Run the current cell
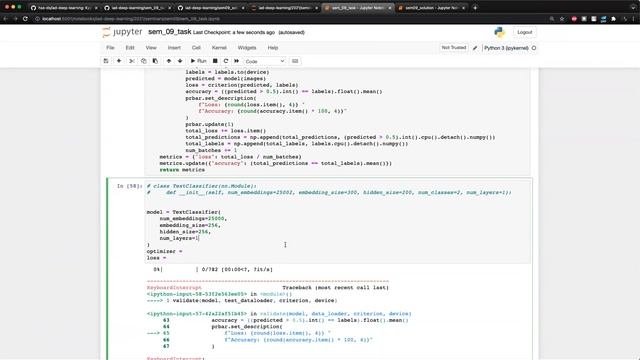The width and height of the screenshot is (640, 360). (199, 61)
